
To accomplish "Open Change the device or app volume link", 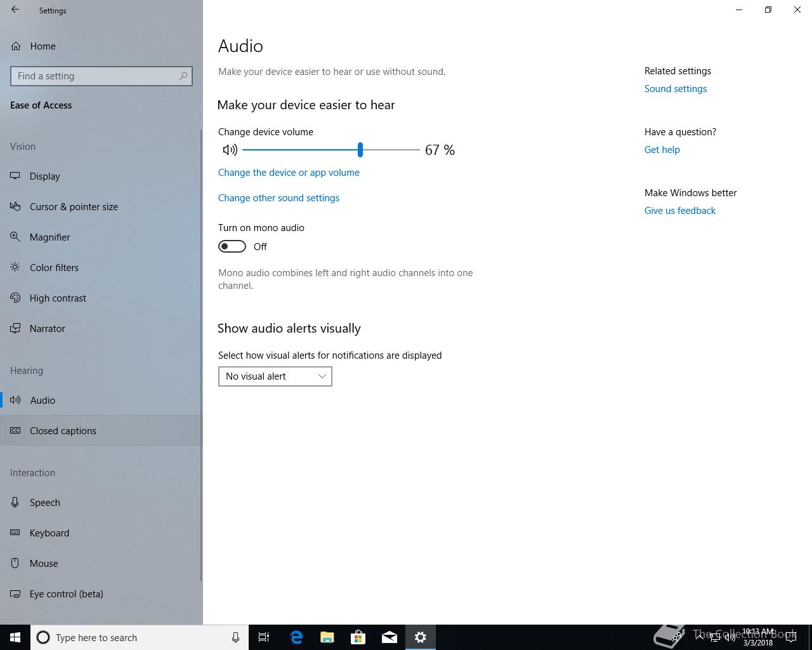I will coord(289,173).
